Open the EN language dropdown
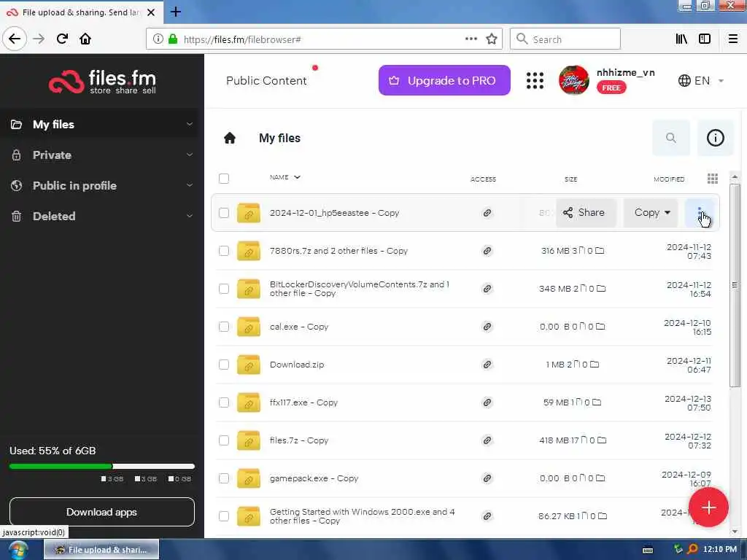The width and height of the screenshot is (747, 560). [701, 80]
